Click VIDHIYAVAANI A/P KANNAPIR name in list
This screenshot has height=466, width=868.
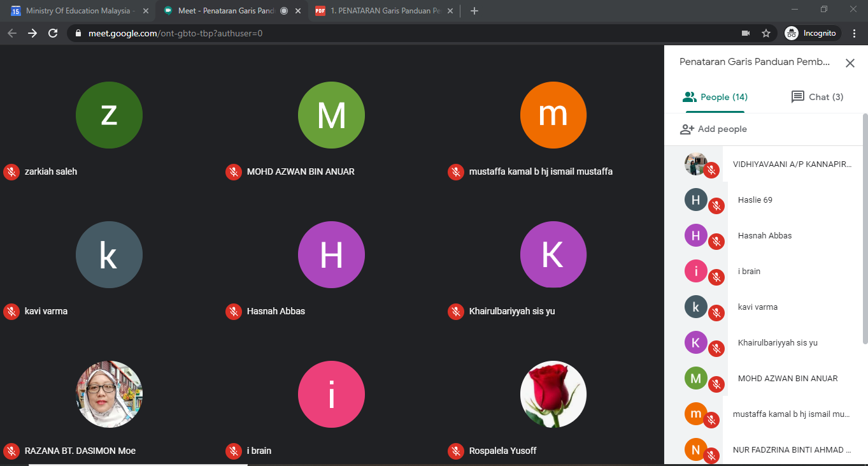(792, 164)
